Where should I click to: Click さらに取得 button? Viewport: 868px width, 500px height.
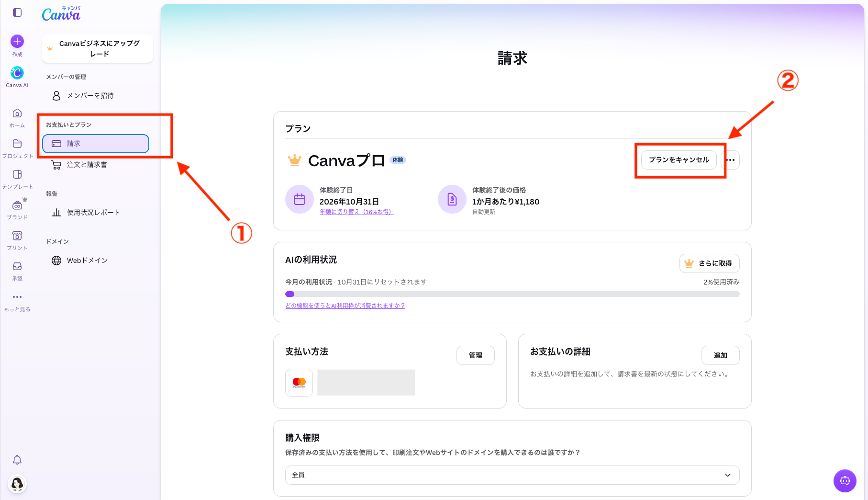pos(710,263)
